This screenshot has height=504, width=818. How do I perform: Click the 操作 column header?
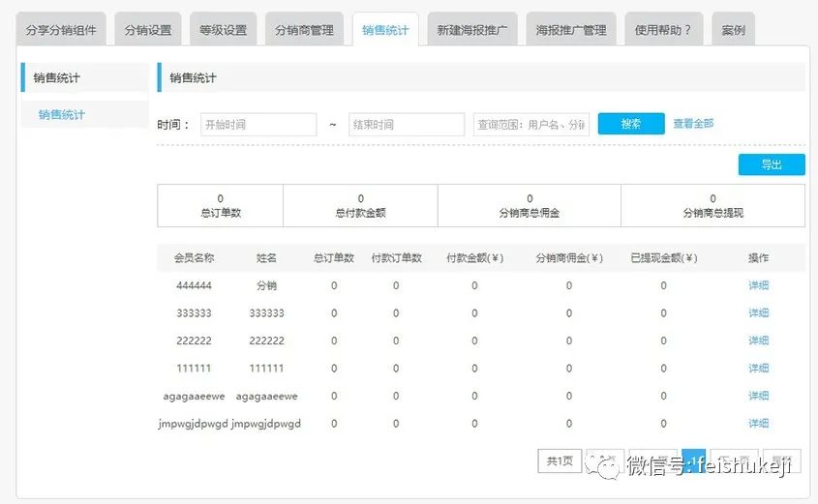tap(759, 257)
